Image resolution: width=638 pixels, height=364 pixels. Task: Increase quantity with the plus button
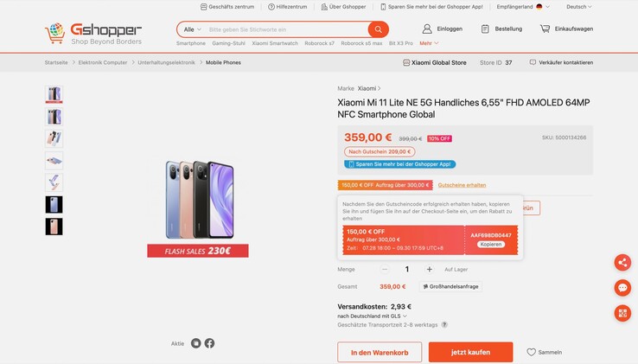tap(430, 269)
